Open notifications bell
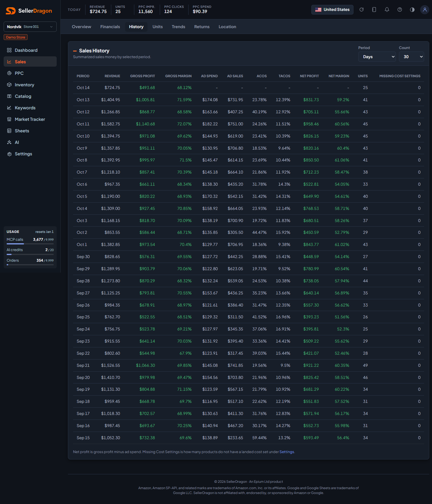 point(387,10)
